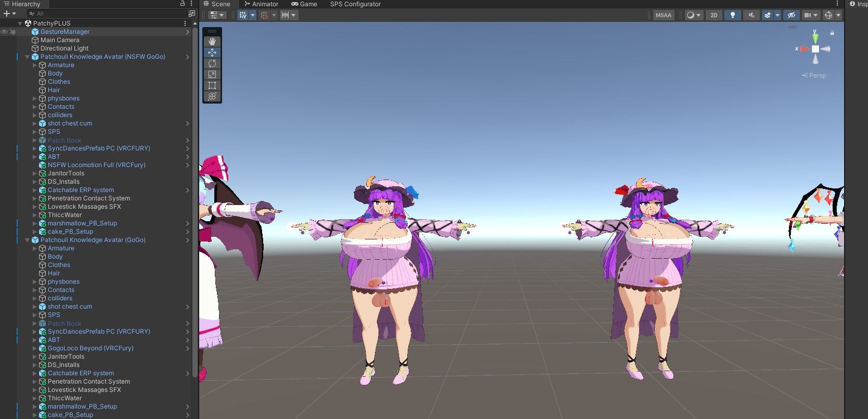Viewport: 868px width, 419px height.
Task: Click the scene gizmo center cube
Action: coord(815,49)
